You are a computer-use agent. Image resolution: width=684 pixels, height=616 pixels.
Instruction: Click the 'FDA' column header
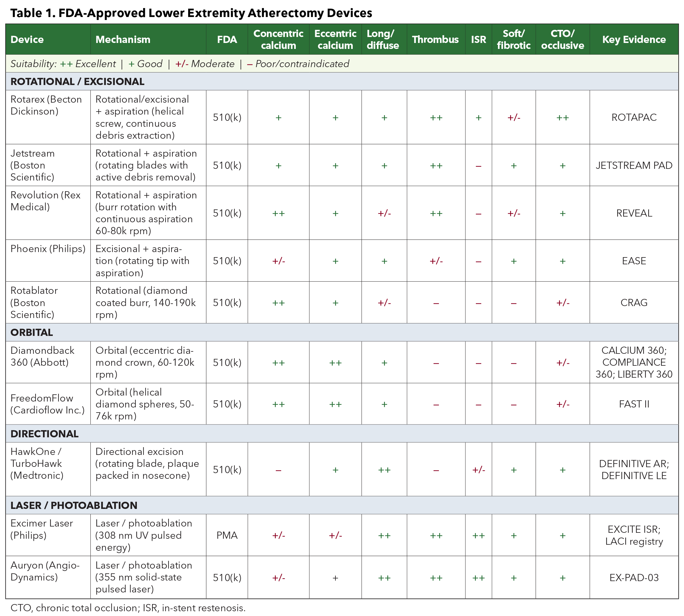tap(227, 39)
